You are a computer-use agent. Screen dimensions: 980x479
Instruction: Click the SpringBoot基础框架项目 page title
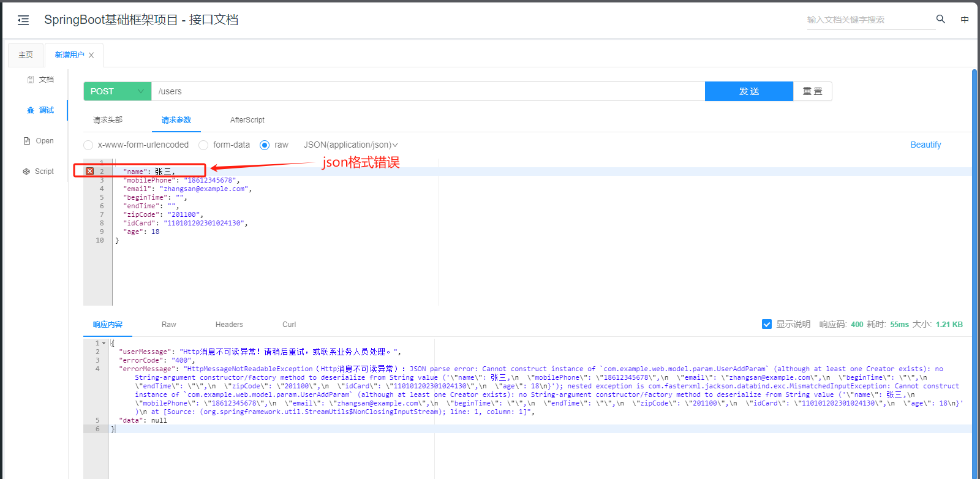141,20
